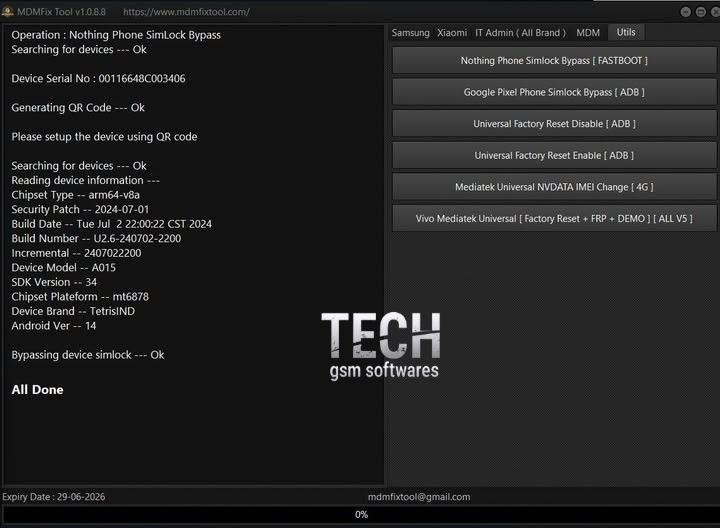Image resolution: width=720 pixels, height=528 pixels.
Task: Click the Operation : Nothing Phone SimLock Bypass line
Action: [x=116, y=35]
